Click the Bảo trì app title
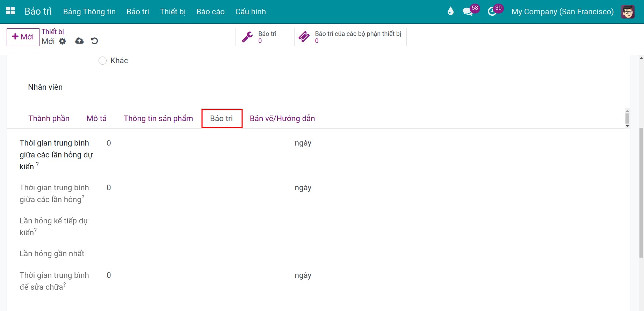 click(x=38, y=12)
